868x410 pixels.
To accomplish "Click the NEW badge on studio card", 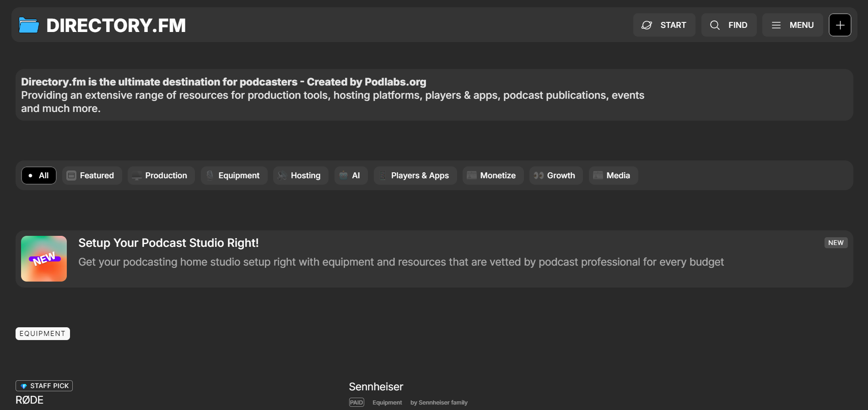I will (x=836, y=243).
